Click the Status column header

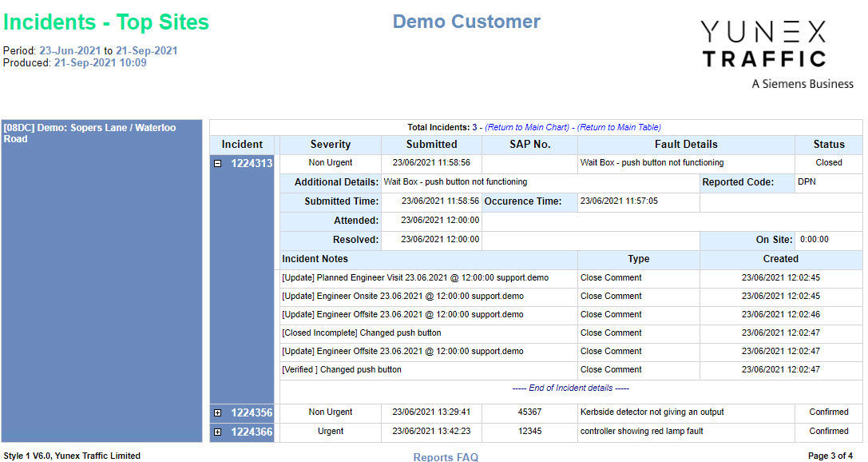click(829, 145)
